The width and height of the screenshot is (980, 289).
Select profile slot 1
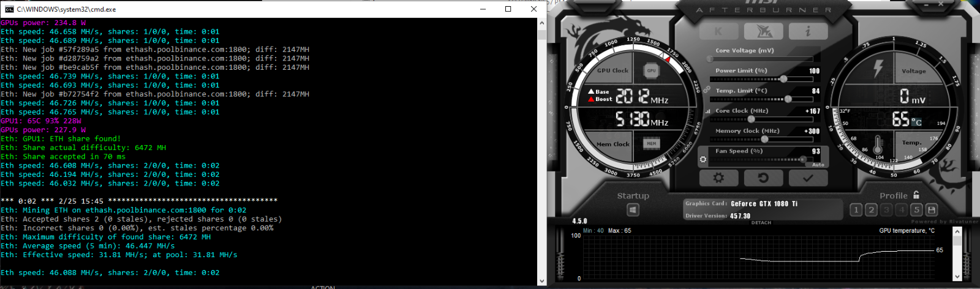pyautogui.click(x=856, y=210)
